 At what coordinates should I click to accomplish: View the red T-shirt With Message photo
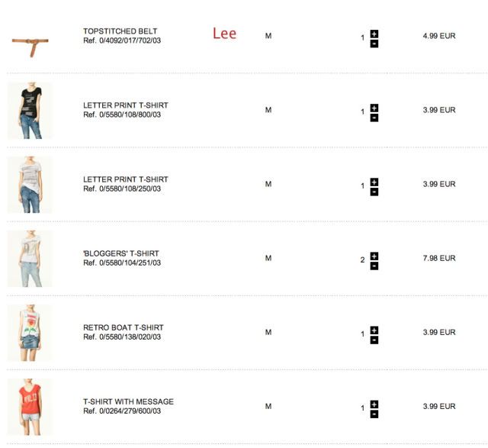(x=30, y=407)
